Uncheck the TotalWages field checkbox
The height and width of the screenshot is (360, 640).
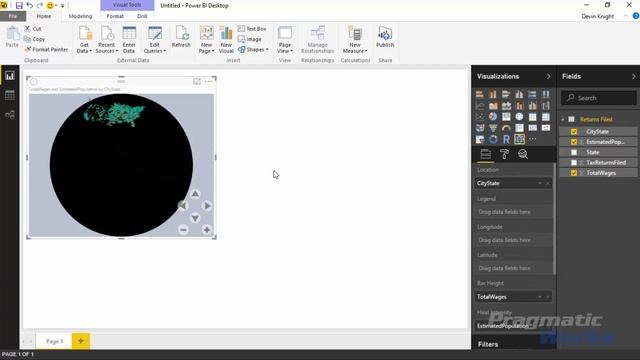pos(574,173)
